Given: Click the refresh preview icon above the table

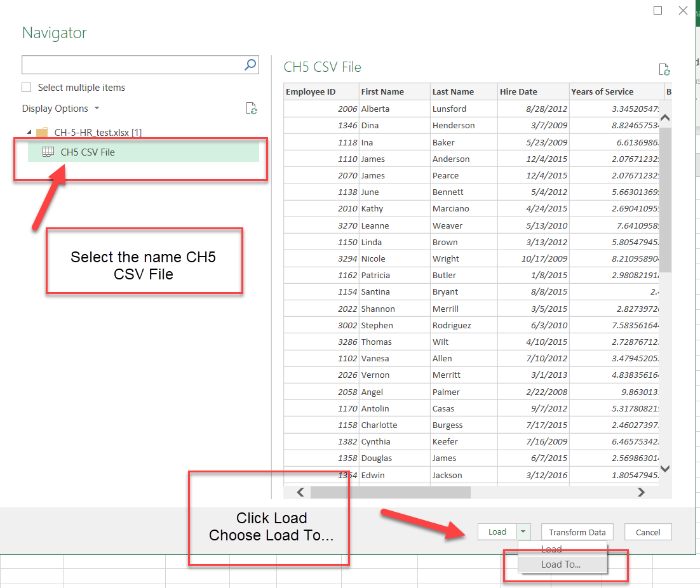Looking at the screenshot, I should [x=664, y=70].
